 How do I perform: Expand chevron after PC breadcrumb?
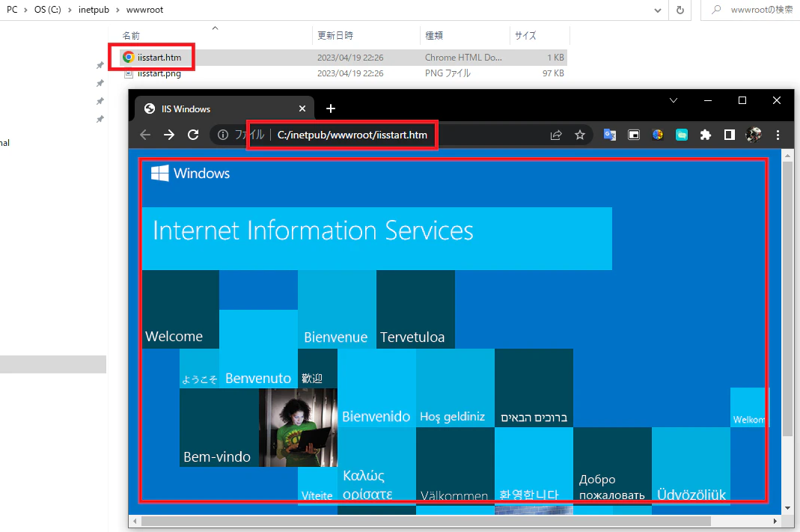click(x=25, y=10)
